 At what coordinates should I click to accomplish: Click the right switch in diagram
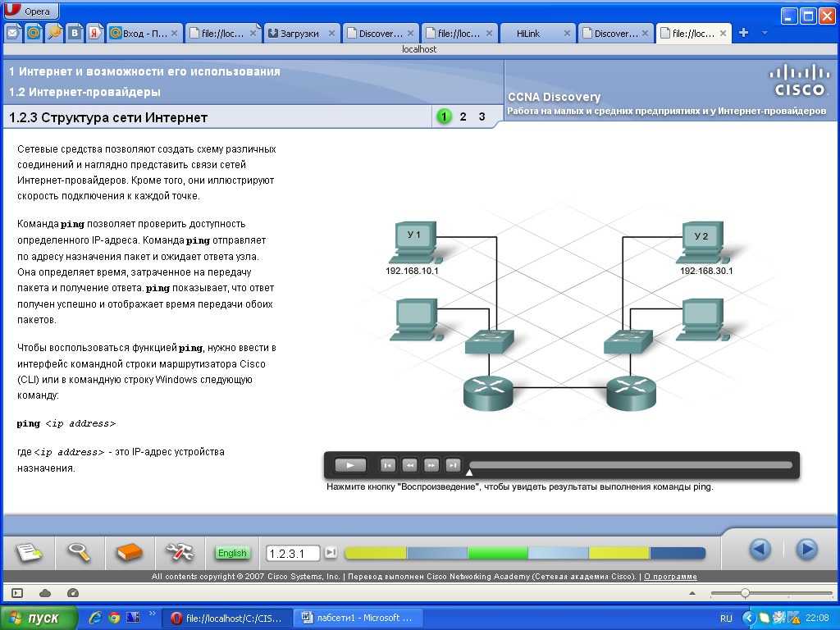pos(628,341)
